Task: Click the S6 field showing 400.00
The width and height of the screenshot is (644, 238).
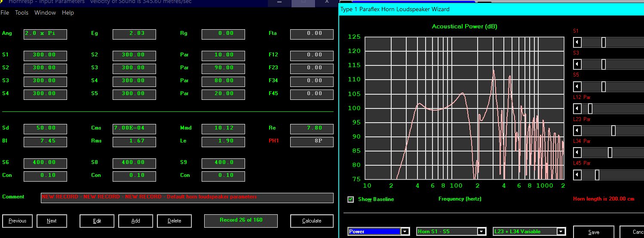Action: pyautogui.click(x=45, y=163)
